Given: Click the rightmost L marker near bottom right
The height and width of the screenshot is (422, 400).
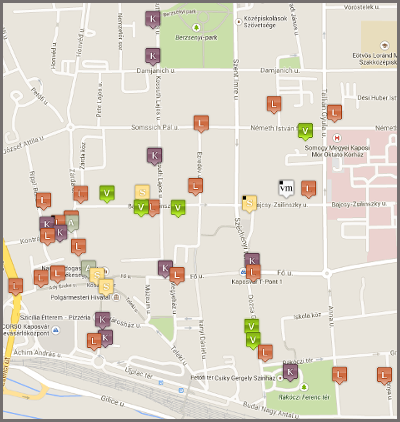Looking at the screenshot, I should (x=384, y=376).
